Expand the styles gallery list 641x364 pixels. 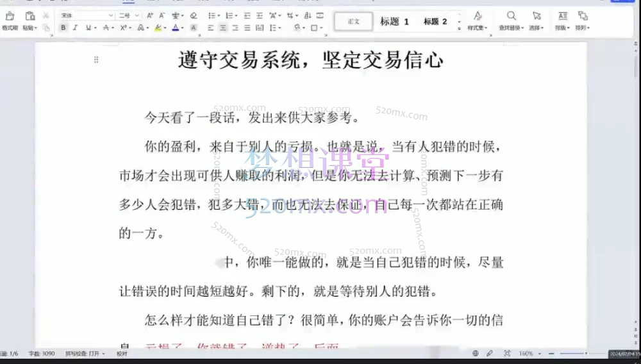coord(459,28)
